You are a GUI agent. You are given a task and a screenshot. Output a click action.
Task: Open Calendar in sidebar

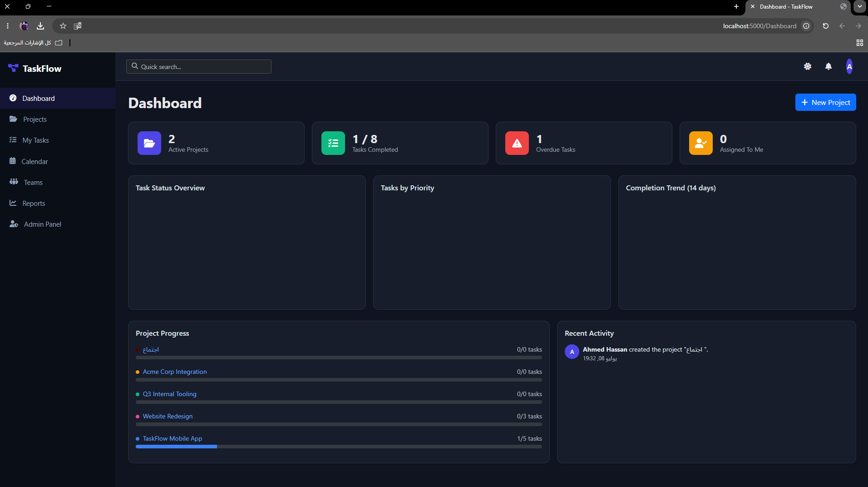click(58, 161)
